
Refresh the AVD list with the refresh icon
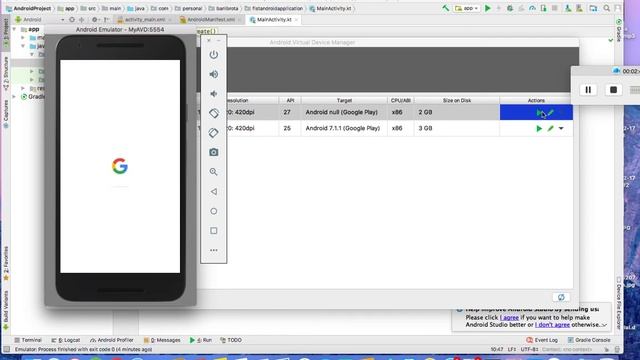click(x=561, y=297)
